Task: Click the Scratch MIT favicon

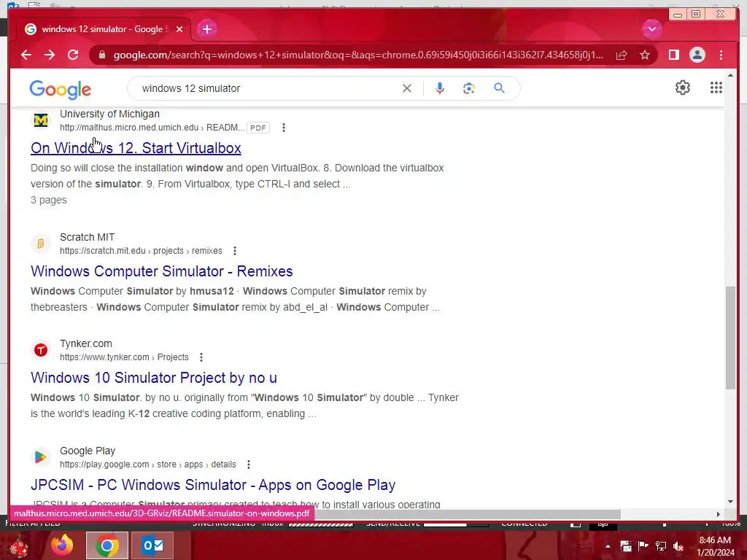Action: [41, 244]
